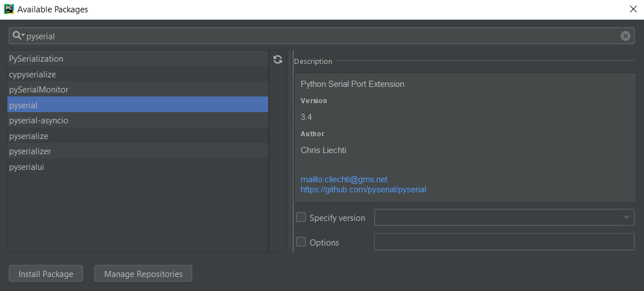
Task: Select pySerialMonitor package
Action: tap(138, 89)
